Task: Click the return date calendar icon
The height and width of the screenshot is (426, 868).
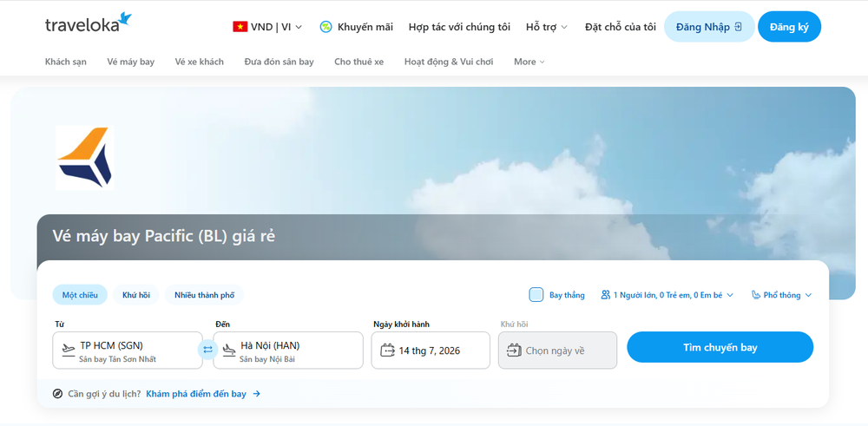Action: [x=514, y=351]
